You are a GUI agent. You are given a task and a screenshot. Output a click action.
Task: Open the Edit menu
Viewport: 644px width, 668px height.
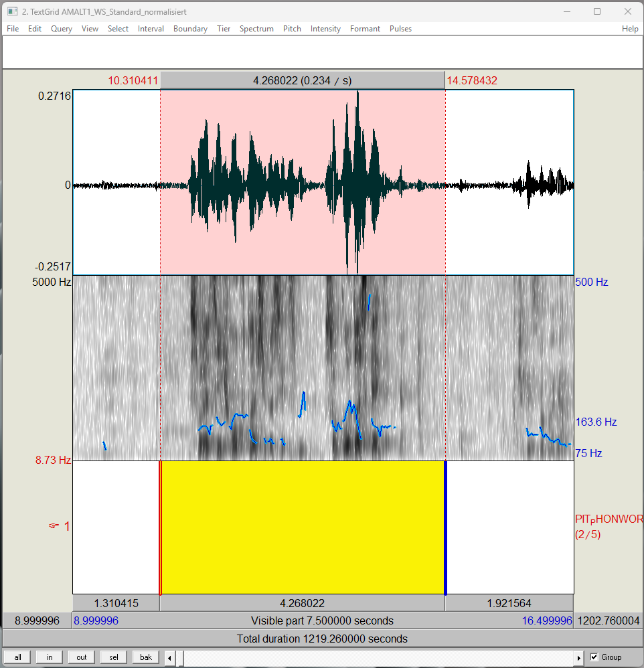point(35,29)
